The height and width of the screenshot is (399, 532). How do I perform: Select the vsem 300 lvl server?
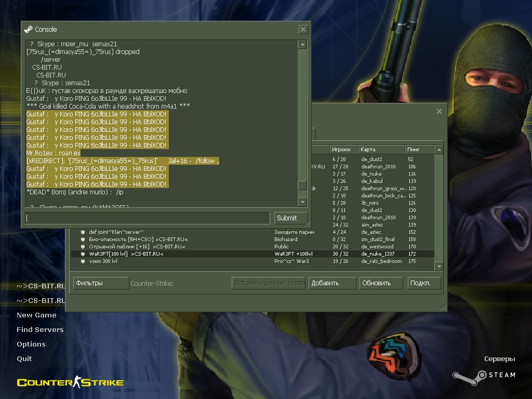click(x=252, y=261)
